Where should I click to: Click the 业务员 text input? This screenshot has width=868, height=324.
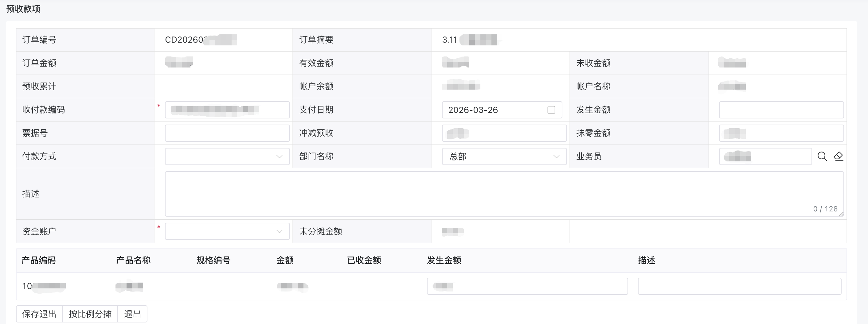tap(765, 156)
